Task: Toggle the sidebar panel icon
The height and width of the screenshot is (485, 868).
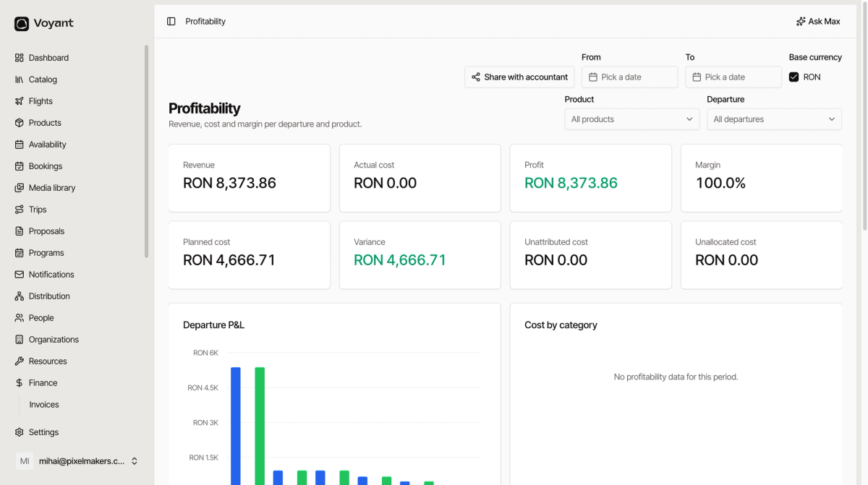Action: 171,22
